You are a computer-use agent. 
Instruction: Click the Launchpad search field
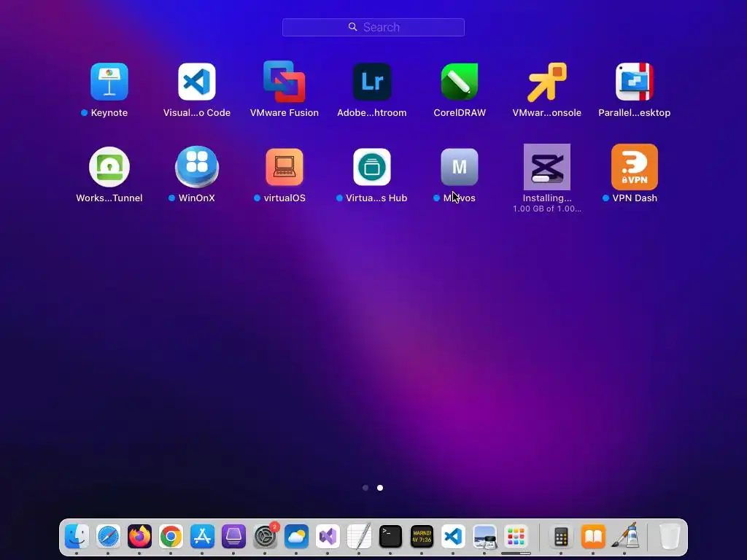tap(373, 27)
